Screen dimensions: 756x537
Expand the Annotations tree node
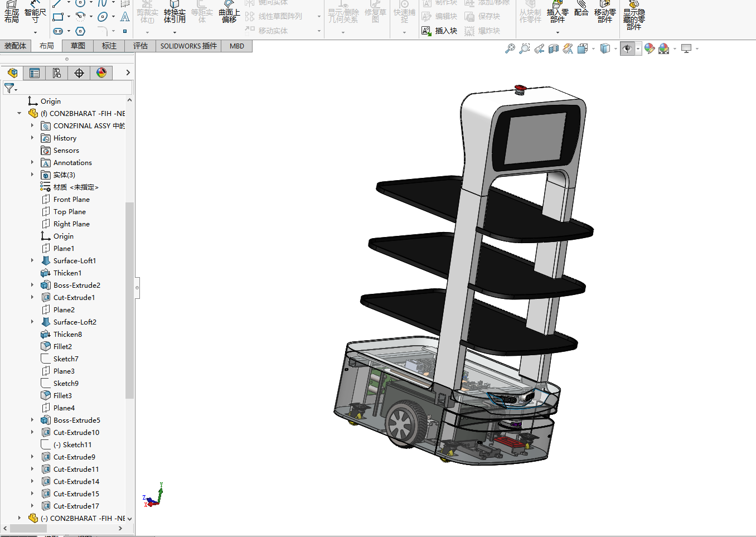click(32, 162)
